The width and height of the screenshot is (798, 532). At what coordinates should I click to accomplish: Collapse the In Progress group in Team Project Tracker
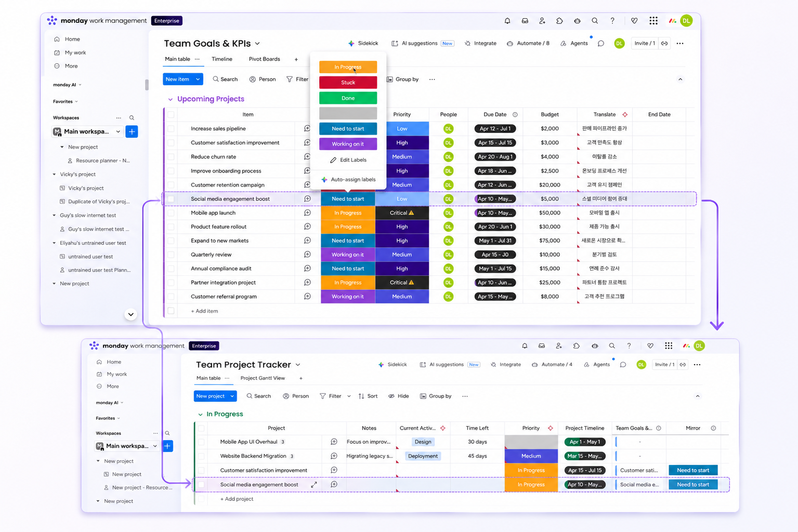click(200, 414)
